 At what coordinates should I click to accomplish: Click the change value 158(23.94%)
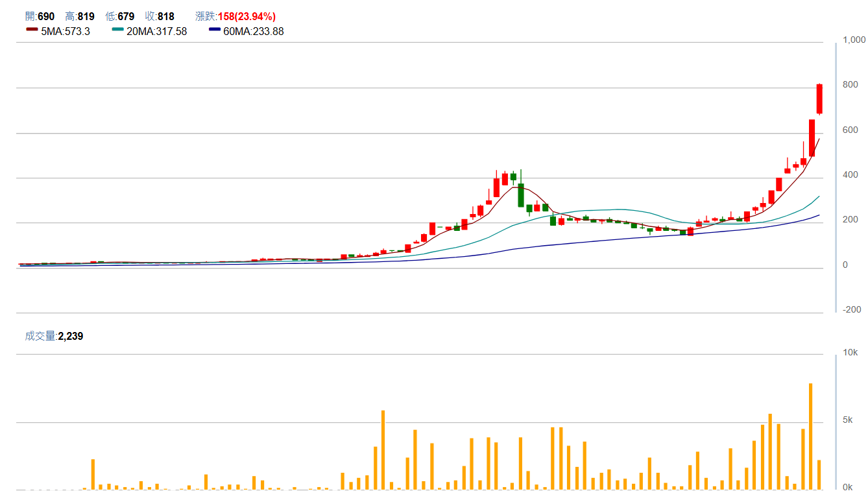coord(245,17)
